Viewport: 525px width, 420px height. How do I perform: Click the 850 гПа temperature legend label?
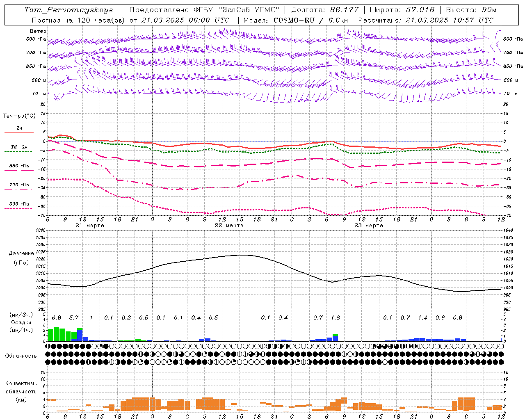19,166
